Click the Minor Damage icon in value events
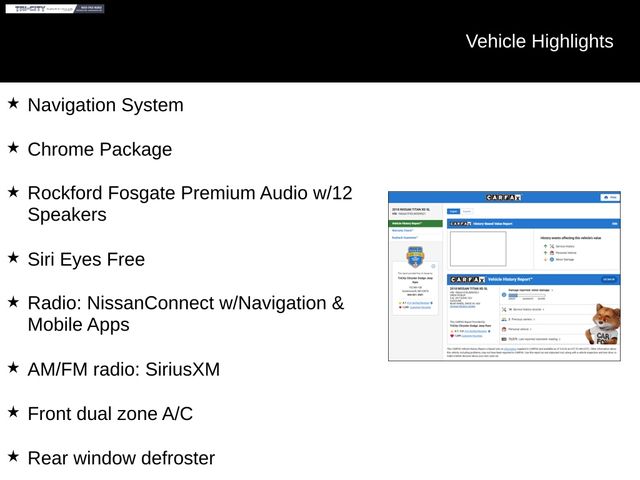The width and height of the screenshot is (640, 480). [549, 258]
